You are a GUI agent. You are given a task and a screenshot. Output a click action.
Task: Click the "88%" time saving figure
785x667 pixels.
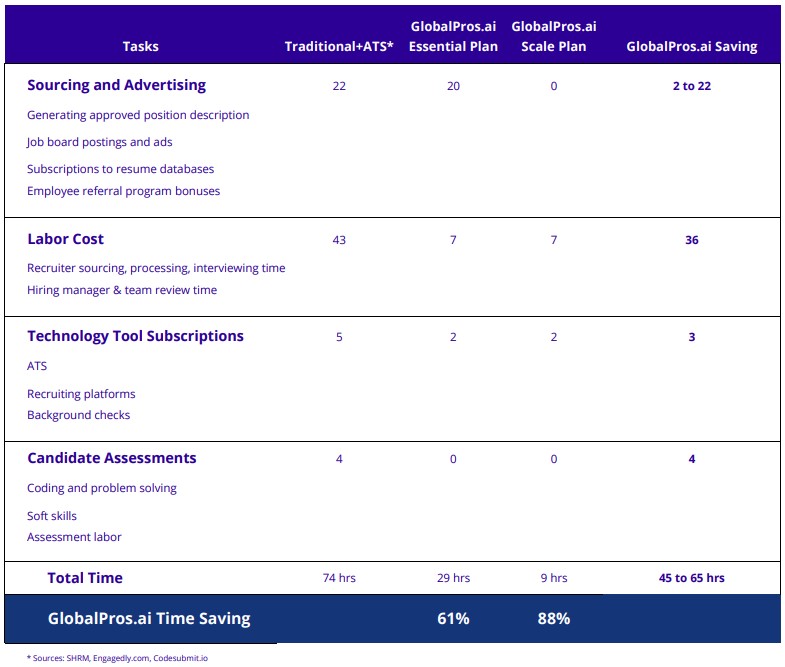pos(553,619)
